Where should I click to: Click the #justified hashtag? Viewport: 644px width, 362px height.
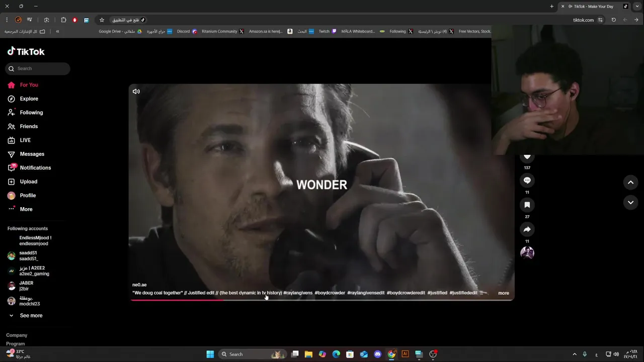click(x=437, y=293)
